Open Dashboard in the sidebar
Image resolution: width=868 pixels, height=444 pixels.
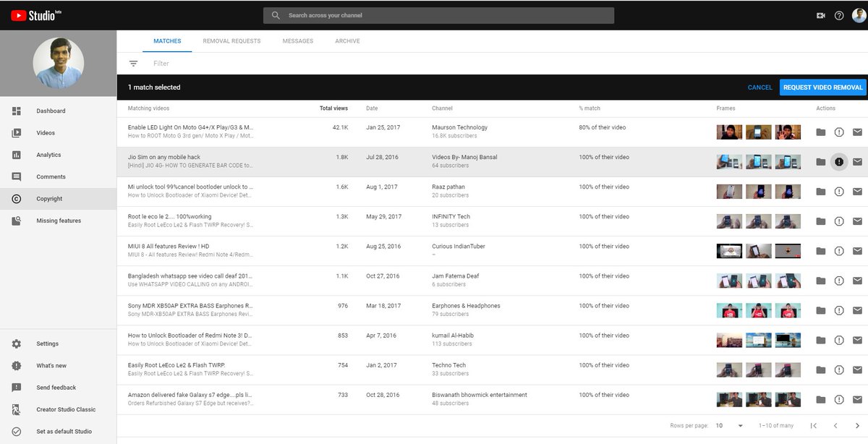coord(58,111)
